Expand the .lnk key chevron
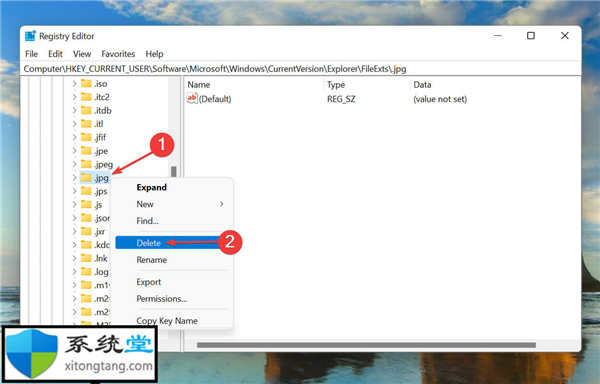The image size is (600, 384). tap(75, 258)
